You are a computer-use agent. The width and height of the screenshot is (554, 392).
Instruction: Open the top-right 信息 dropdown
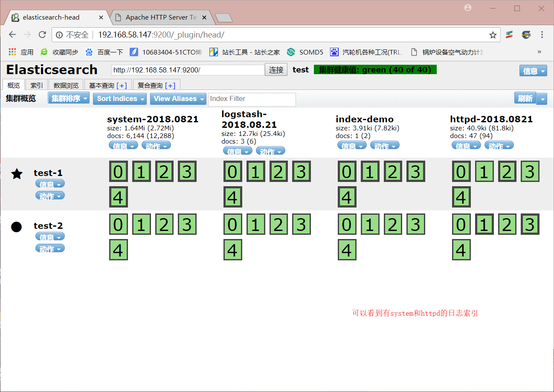(533, 71)
